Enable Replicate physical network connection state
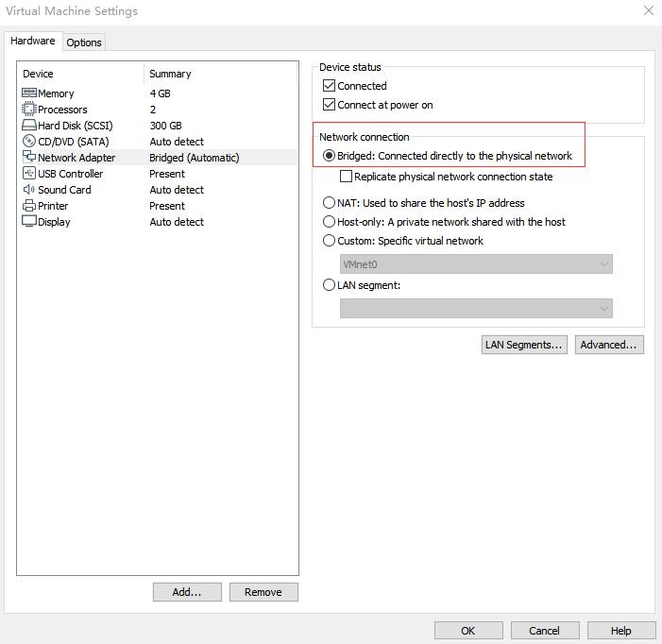This screenshot has height=644, width=662. click(x=346, y=176)
